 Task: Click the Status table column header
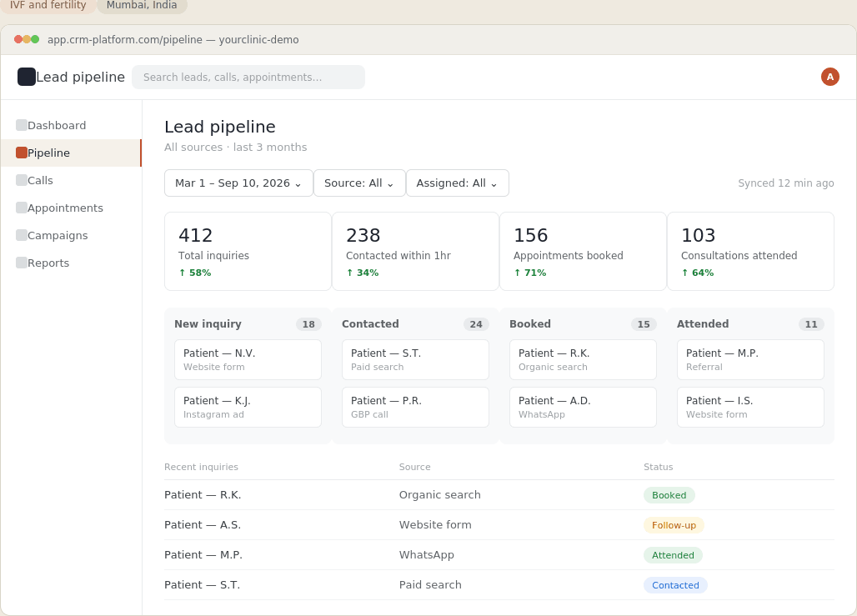click(x=658, y=467)
